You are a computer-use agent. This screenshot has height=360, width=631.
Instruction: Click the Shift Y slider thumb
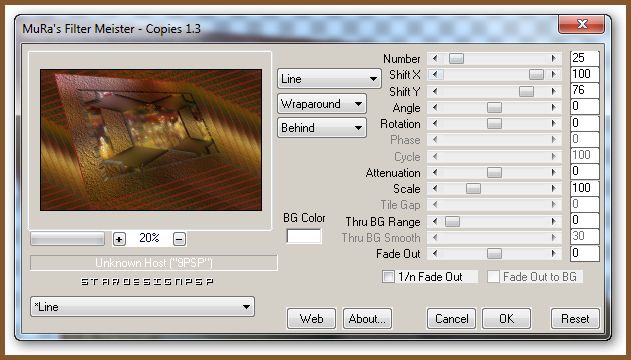(x=526, y=91)
